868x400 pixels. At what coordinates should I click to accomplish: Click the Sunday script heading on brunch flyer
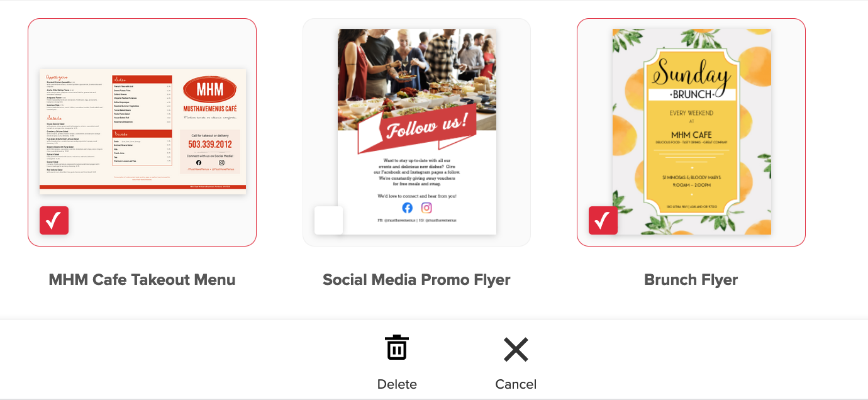pyautogui.click(x=692, y=73)
